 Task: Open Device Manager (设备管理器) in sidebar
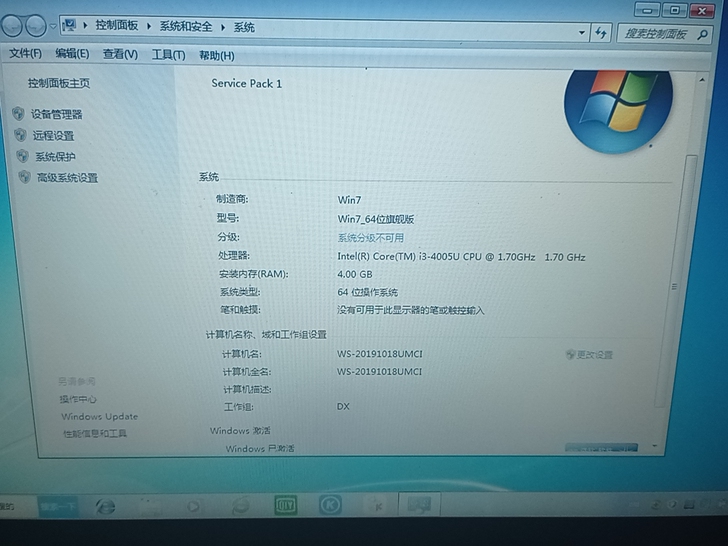(x=56, y=114)
